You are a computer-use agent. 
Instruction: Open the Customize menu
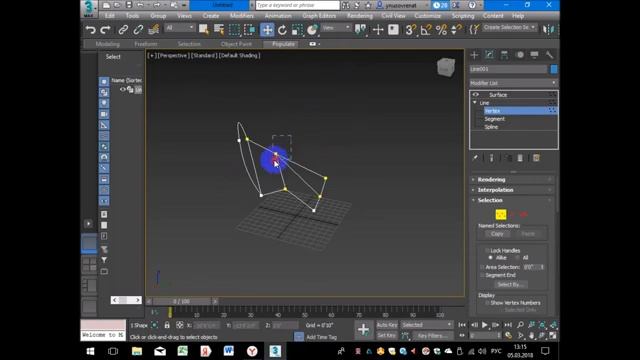pos(428,16)
